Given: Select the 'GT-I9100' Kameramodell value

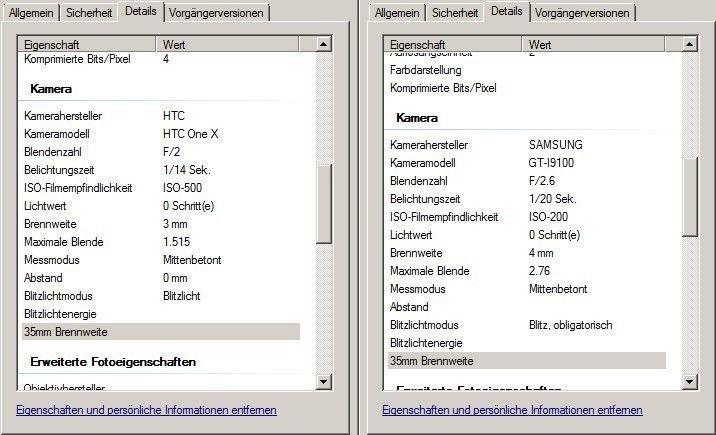Looking at the screenshot, I should [551, 163].
